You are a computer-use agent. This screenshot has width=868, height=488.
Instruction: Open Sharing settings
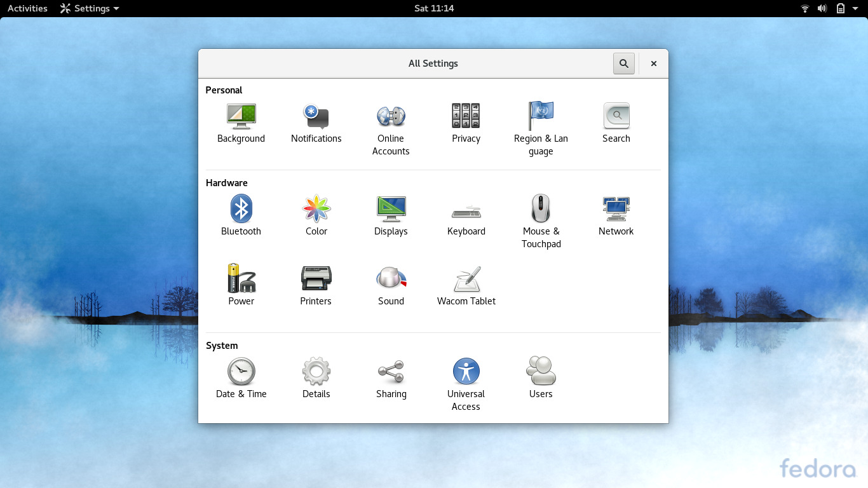click(x=391, y=379)
